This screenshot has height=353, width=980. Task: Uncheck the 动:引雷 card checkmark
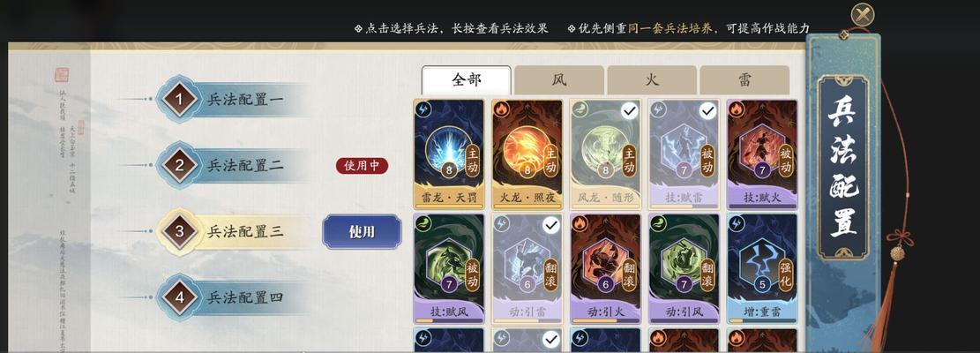pos(550,225)
